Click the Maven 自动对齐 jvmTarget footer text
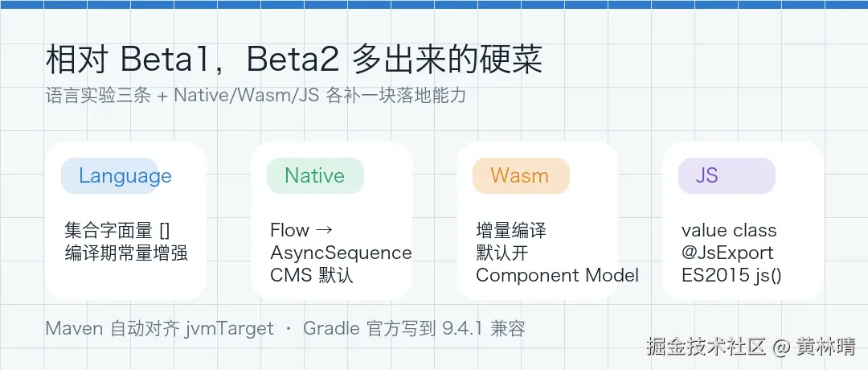 pos(159,329)
